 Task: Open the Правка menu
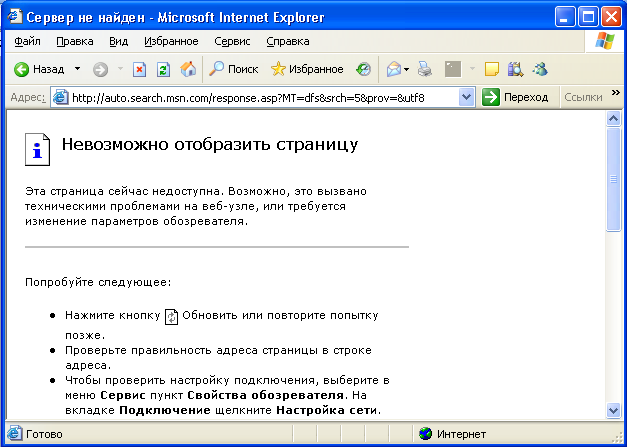[x=75, y=41]
